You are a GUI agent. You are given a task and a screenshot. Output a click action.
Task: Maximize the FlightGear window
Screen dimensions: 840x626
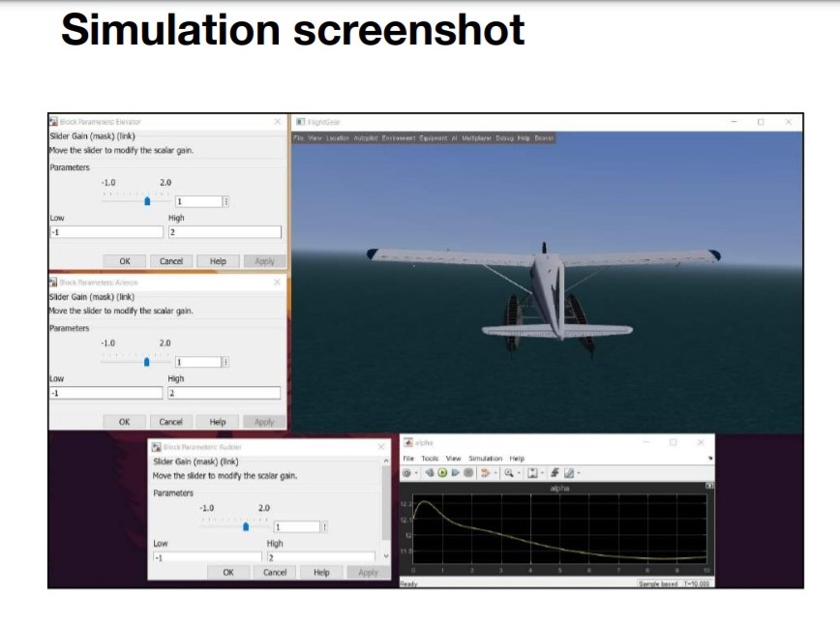coord(761,122)
